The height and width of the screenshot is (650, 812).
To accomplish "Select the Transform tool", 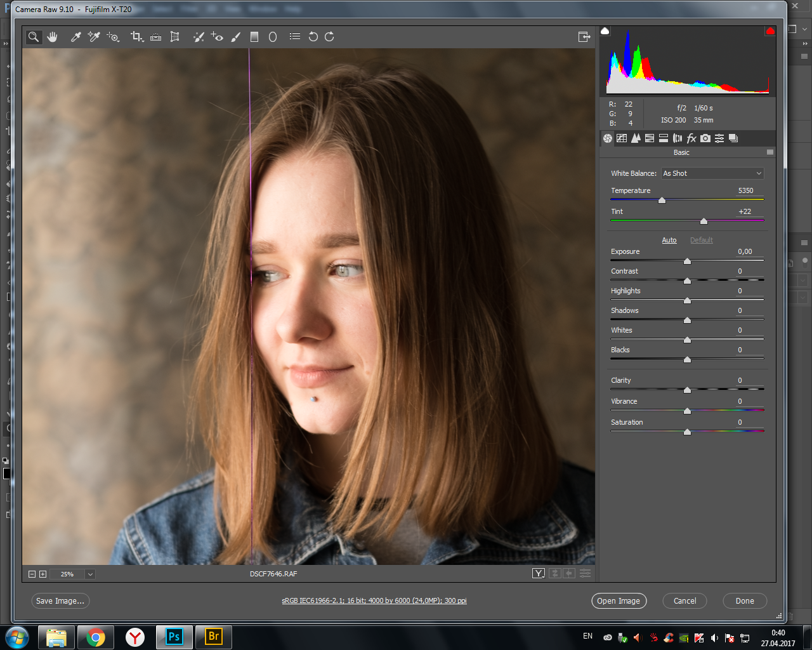I will point(175,37).
